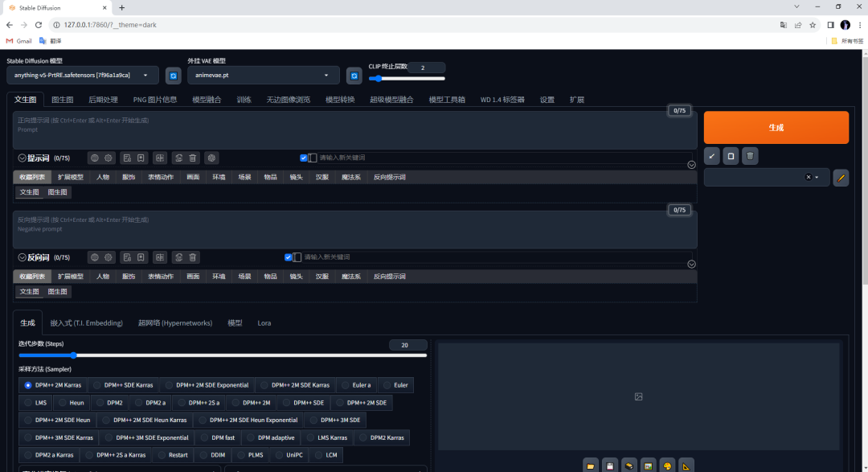
Task: Toggle the checkbox beside the 反向词 keyword input
Action: pos(288,257)
